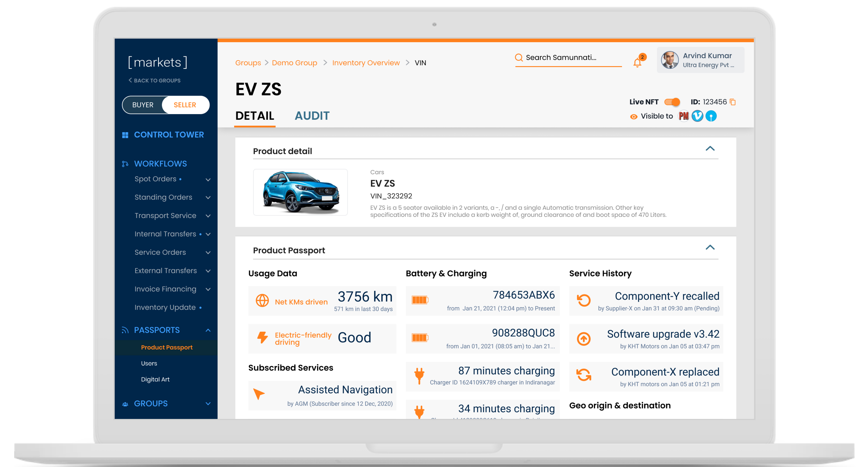Click the search magnifier icon

tap(519, 58)
